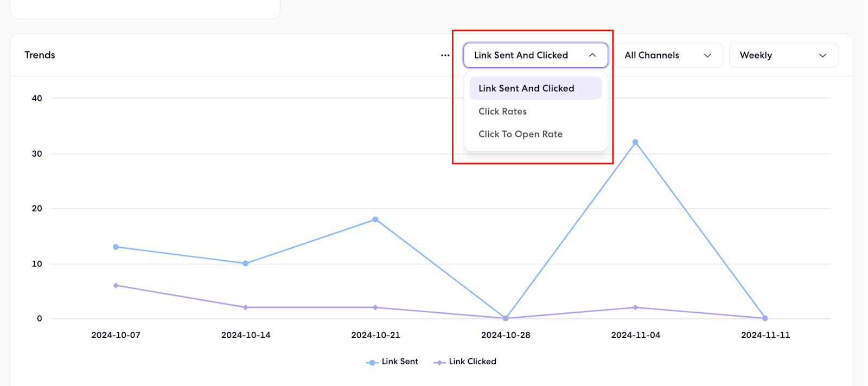Open the three-dots menu beside Trends
Image resolution: width=868 pixels, height=386 pixels.
445,55
